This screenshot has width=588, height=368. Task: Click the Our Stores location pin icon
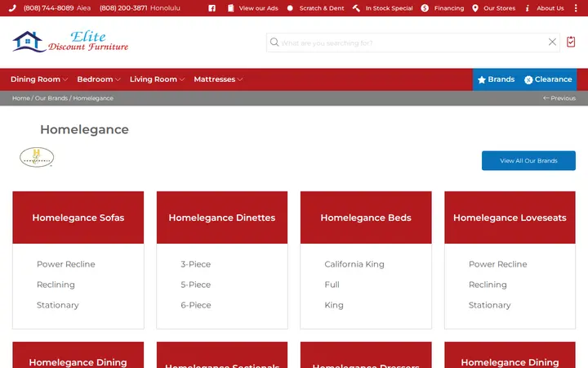(x=474, y=8)
